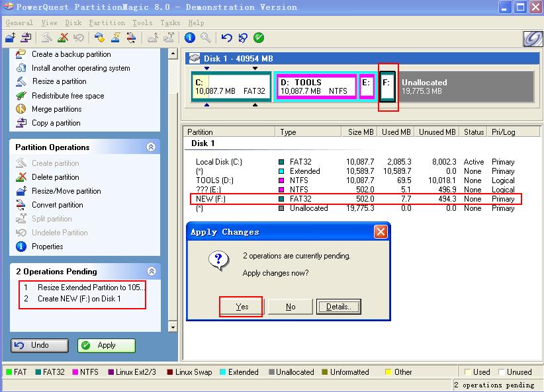This screenshot has width=544, height=392.
Task: Click the Install another operating system icon
Action: point(21,68)
